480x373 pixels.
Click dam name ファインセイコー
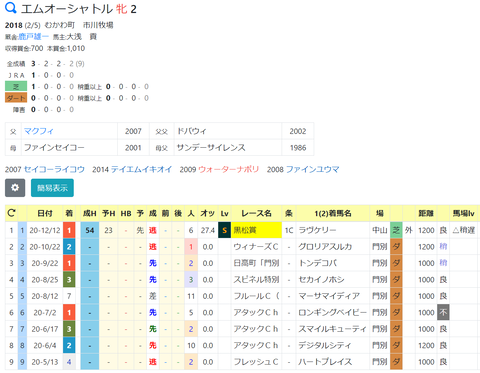[54, 147]
